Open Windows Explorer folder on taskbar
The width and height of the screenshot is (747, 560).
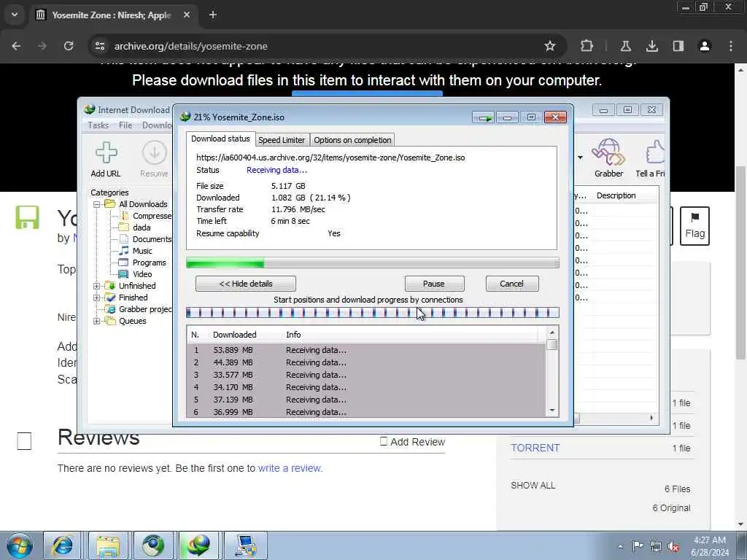pyautogui.click(x=108, y=545)
